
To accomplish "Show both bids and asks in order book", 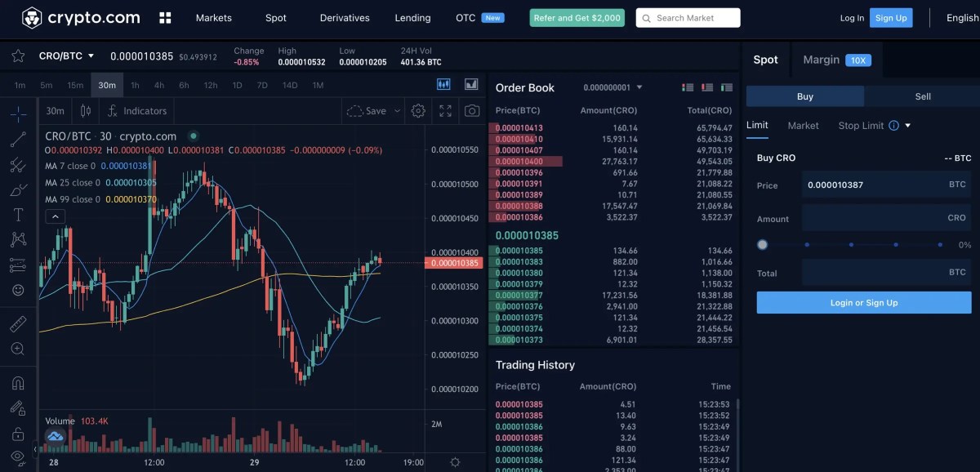I will (688, 87).
